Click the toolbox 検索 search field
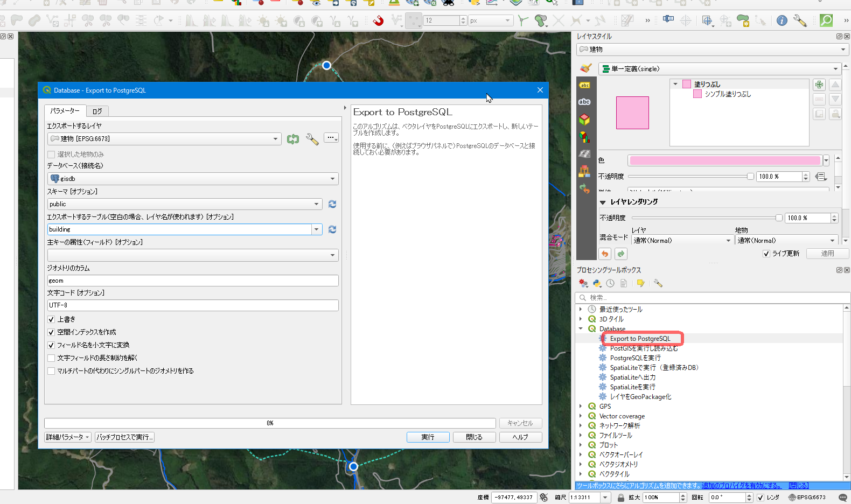 (x=713, y=298)
